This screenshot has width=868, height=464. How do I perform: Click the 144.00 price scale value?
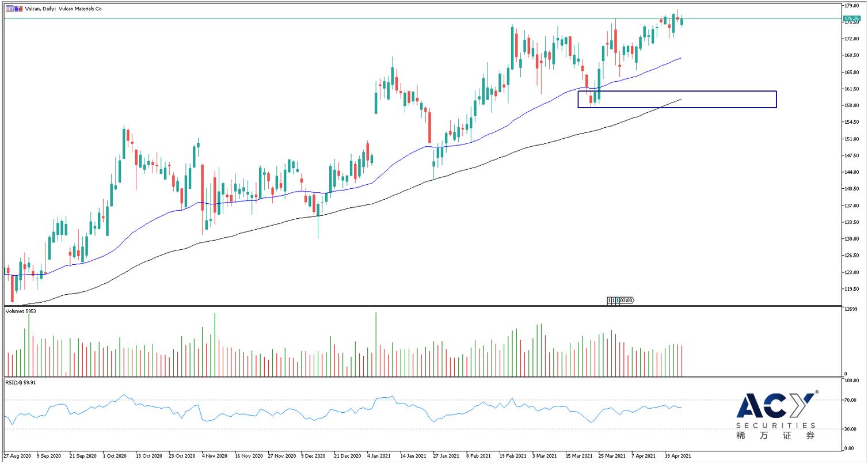coord(851,172)
